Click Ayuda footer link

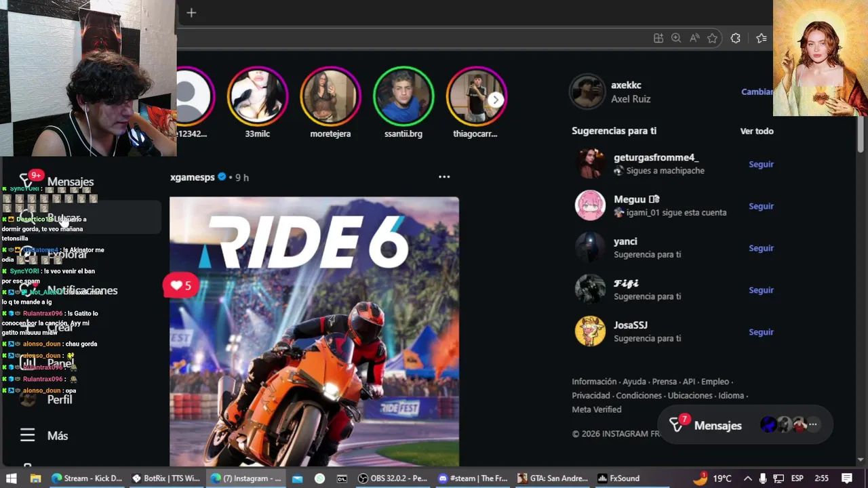(635, 382)
